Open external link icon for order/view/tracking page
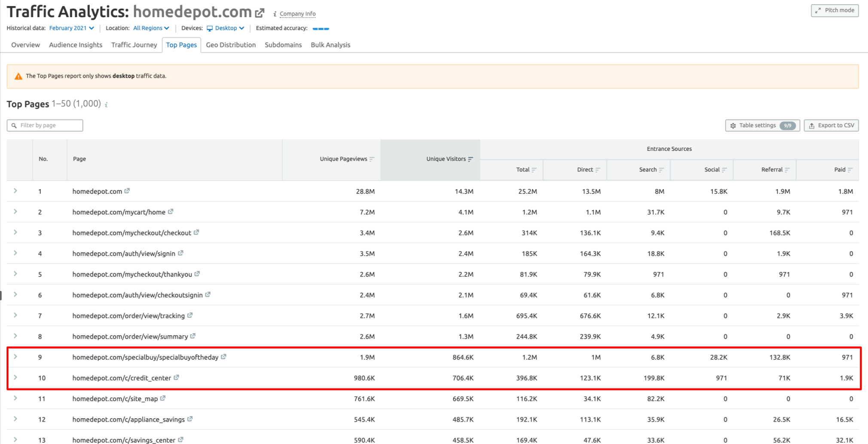Screen dimensions: 868x444 coord(190,315)
